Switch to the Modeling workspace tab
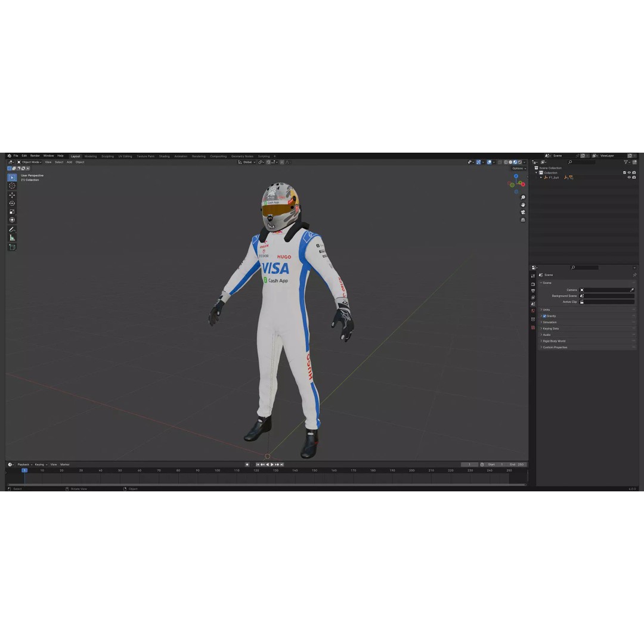This screenshot has width=644, height=644. 91,156
